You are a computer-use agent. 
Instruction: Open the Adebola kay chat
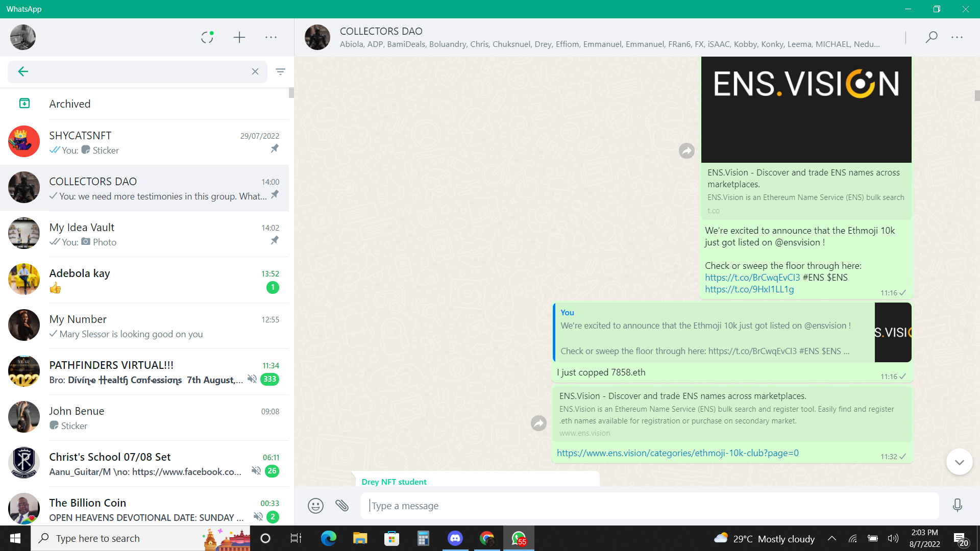coord(144,280)
